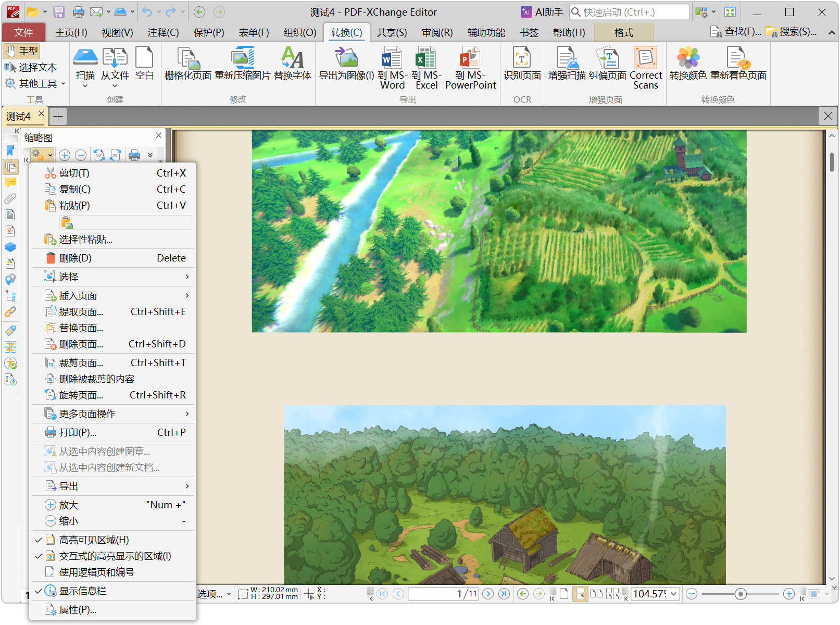Select 旋转页面... menu item
This screenshot has width=840, height=625.
coord(112,395)
